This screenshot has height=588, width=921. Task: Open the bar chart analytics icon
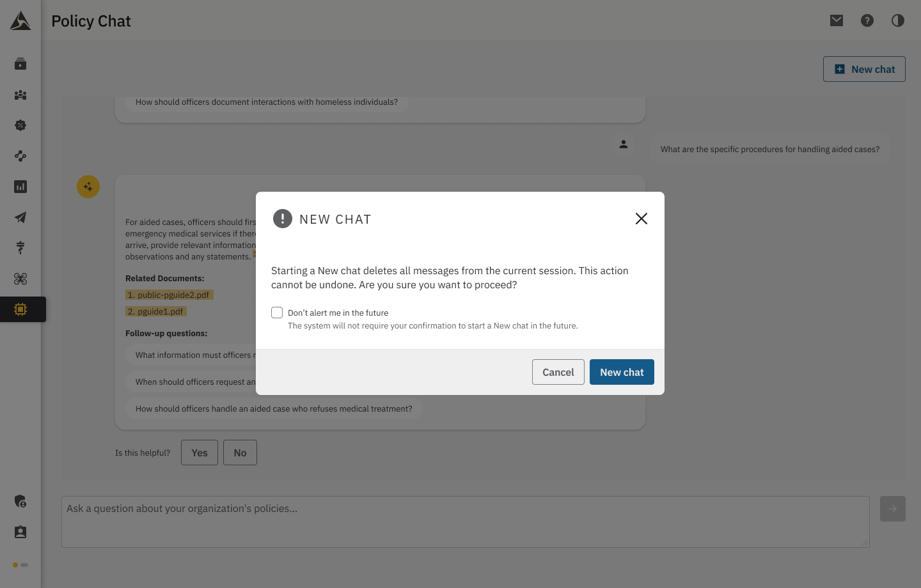(x=20, y=187)
